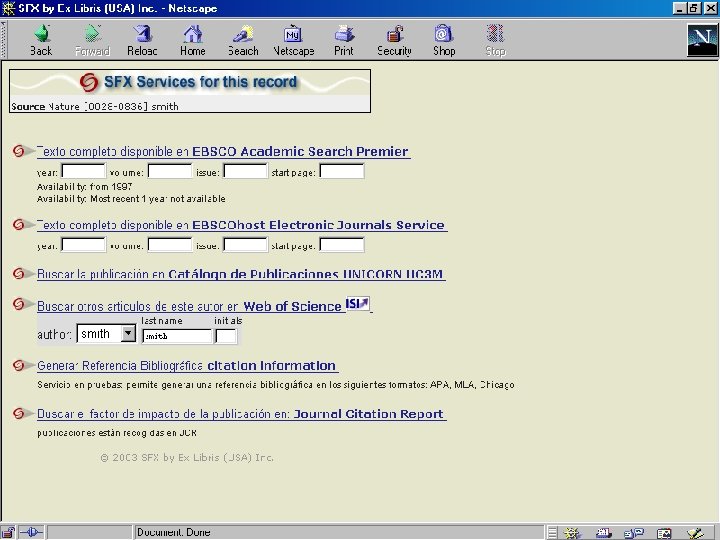Click start page field under EBSCO Academic Search
Screen dimensions: 720x540
pos(342,171)
